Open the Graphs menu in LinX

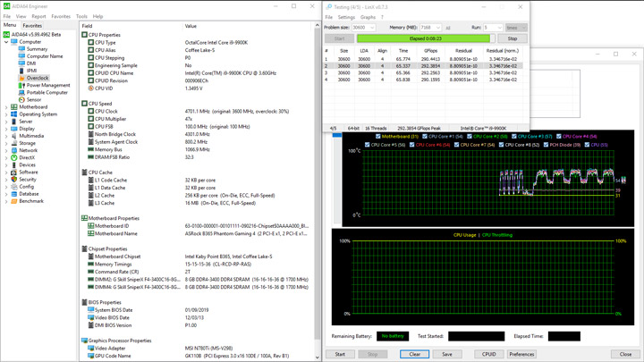(368, 17)
